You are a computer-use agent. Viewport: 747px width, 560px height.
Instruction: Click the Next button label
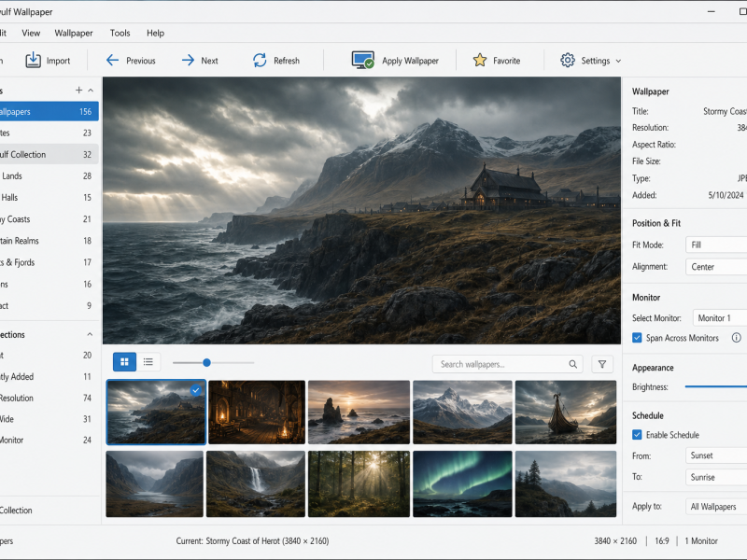(x=209, y=61)
